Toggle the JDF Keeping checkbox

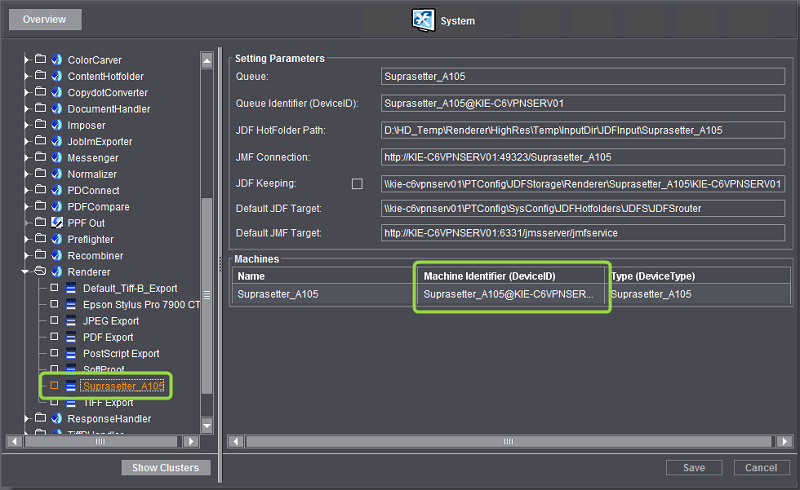click(x=356, y=184)
